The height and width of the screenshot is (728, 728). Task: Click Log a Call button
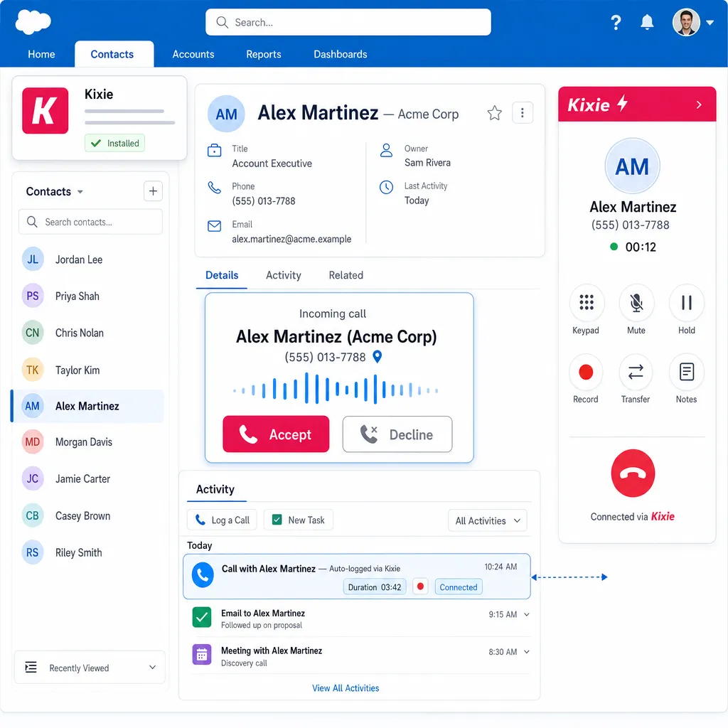tap(222, 520)
